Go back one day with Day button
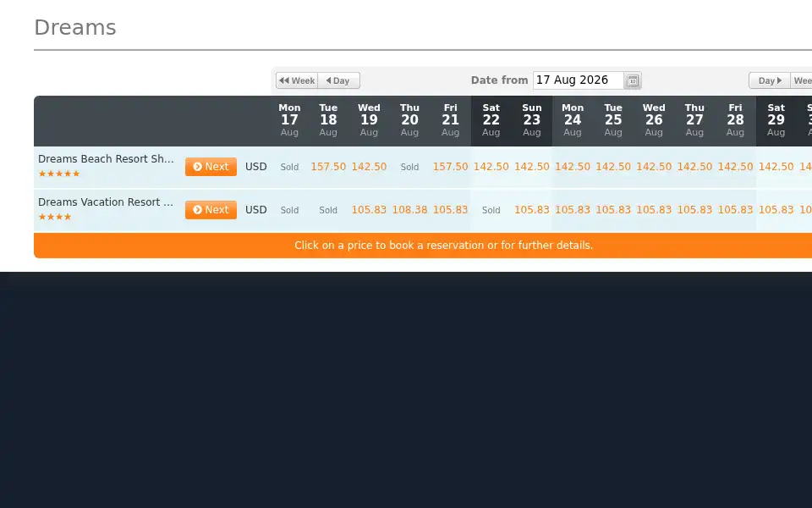 click(338, 80)
